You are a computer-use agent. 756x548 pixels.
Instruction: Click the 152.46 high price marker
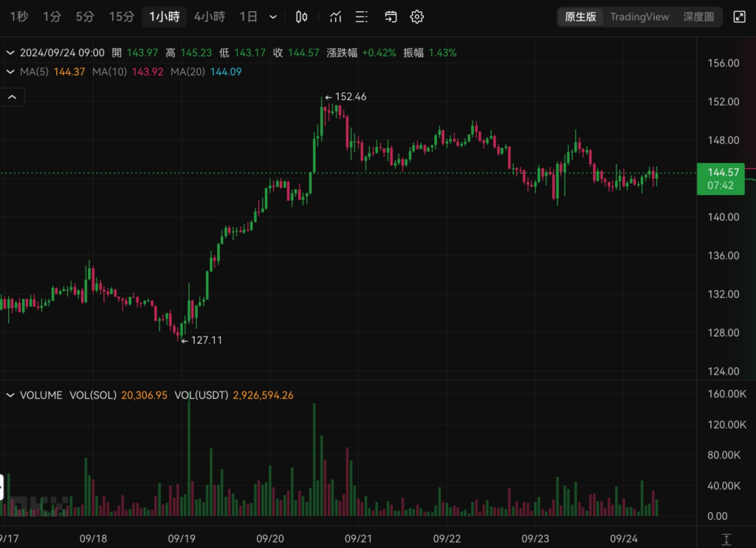pos(346,97)
